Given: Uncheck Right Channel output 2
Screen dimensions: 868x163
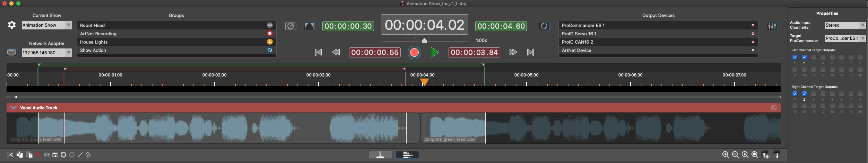Looking at the screenshot, I should [804, 94].
